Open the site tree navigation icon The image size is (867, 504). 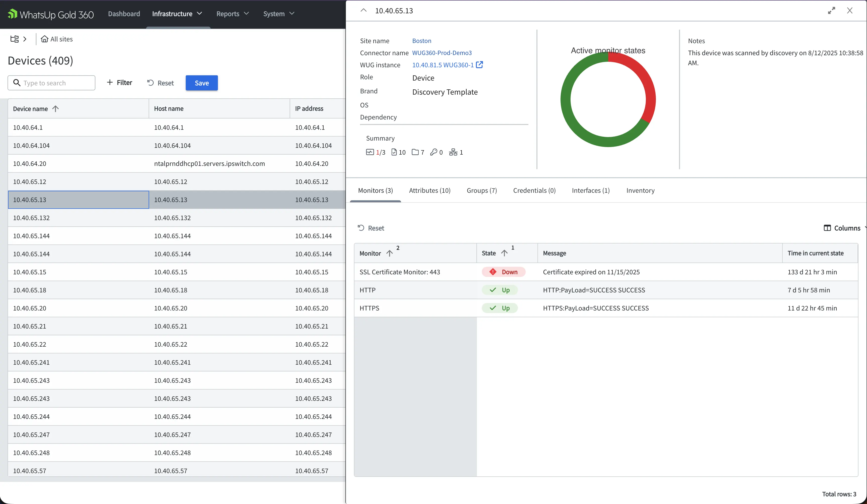[15, 39]
